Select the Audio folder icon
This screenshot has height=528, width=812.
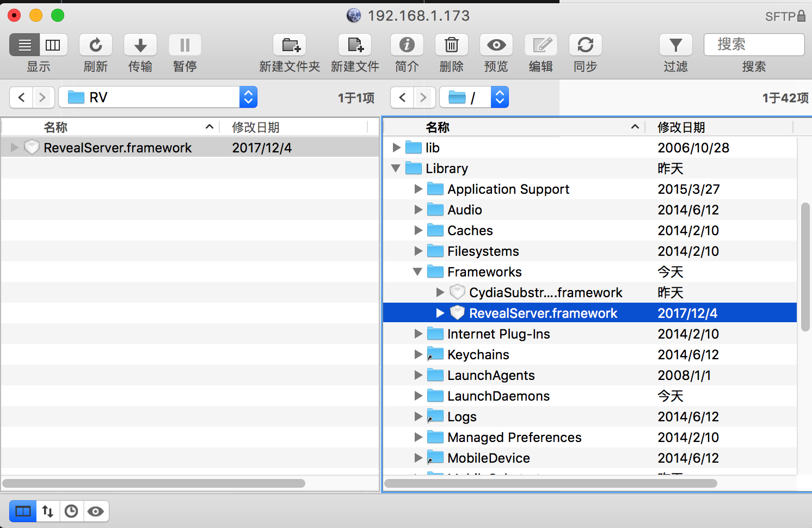(435, 210)
